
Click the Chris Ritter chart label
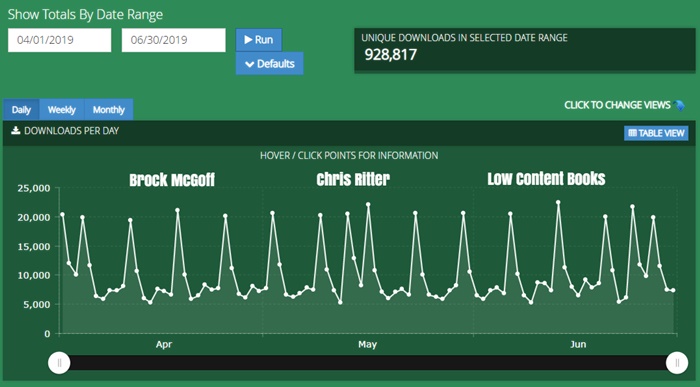click(x=353, y=179)
